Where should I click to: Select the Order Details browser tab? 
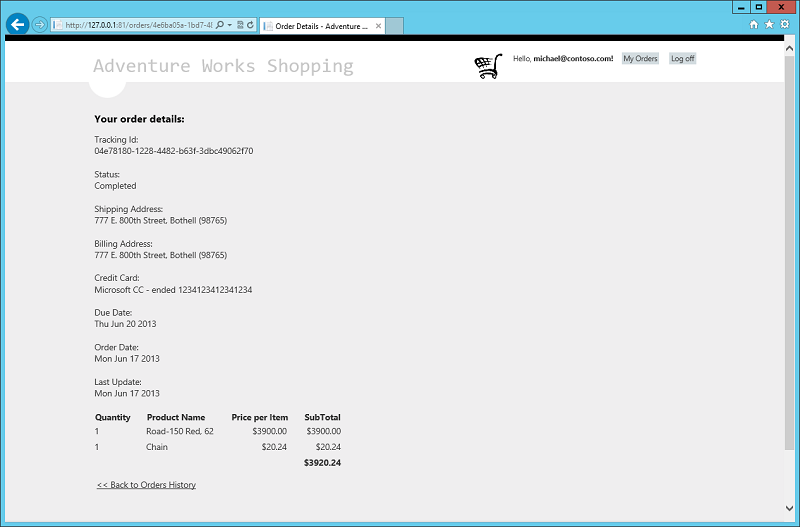322,26
